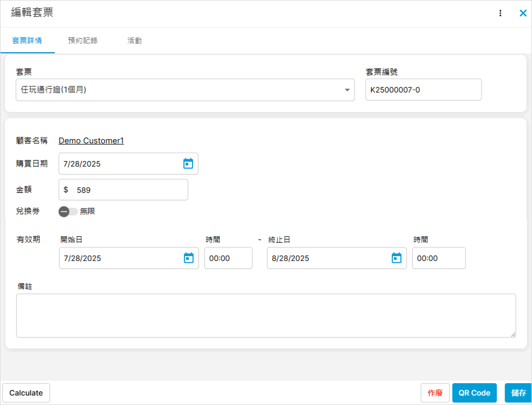Open the Demo Customer1 link
The height and width of the screenshot is (405, 532).
[91, 141]
